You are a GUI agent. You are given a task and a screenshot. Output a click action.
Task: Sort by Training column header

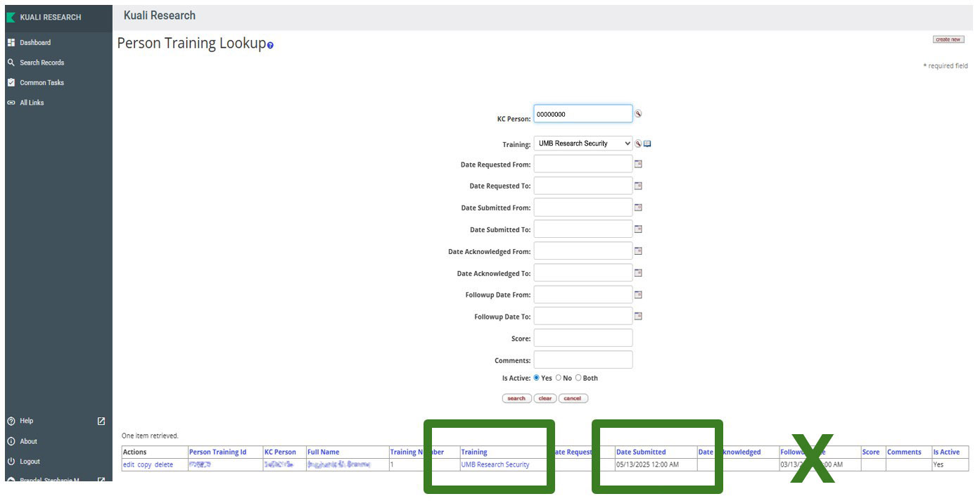tap(474, 452)
